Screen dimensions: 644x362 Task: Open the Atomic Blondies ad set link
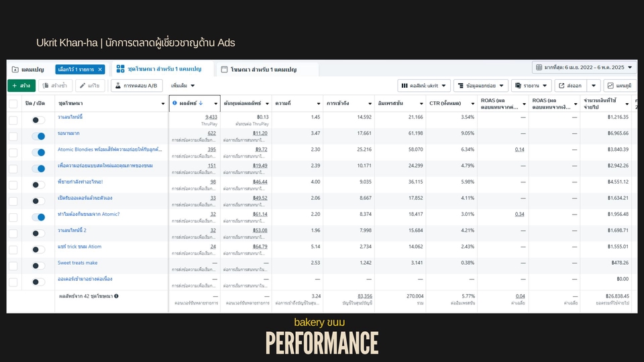pyautogui.click(x=109, y=149)
